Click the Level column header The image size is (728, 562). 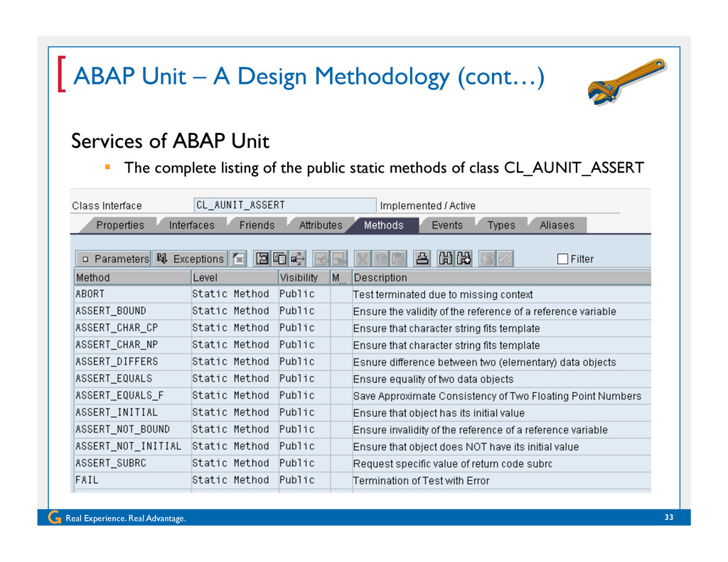coord(235,278)
